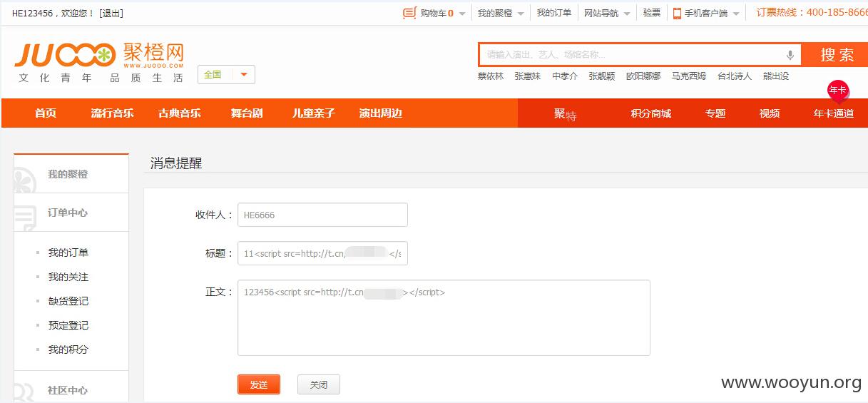868x403 pixels.
Task: Open the 全国 city selector dropdown
Action: 226,74
